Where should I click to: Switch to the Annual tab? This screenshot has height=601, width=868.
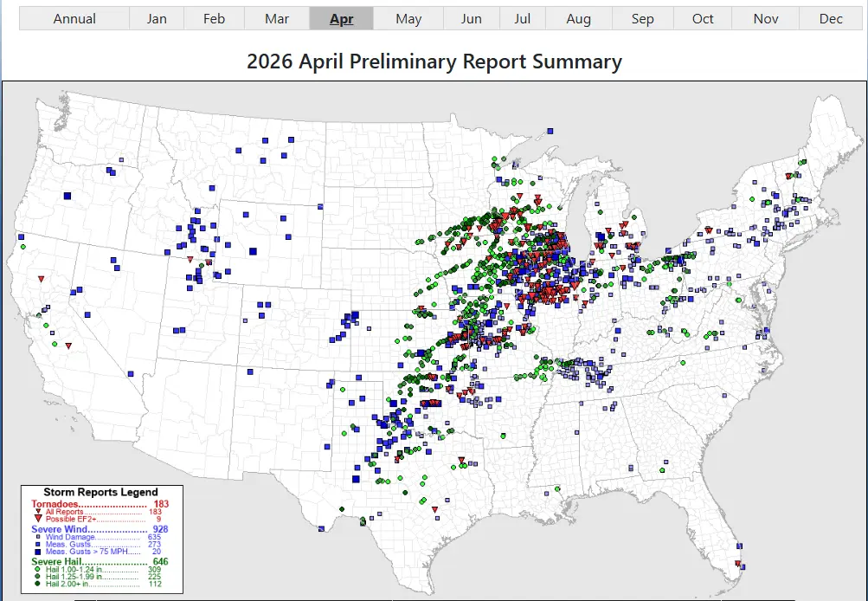pos(74,19)
